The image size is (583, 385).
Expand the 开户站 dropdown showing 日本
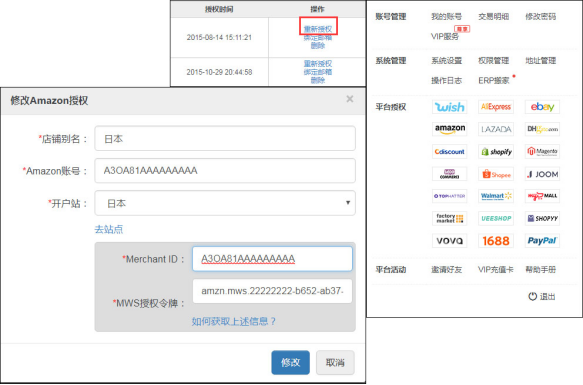click(225, 203)
